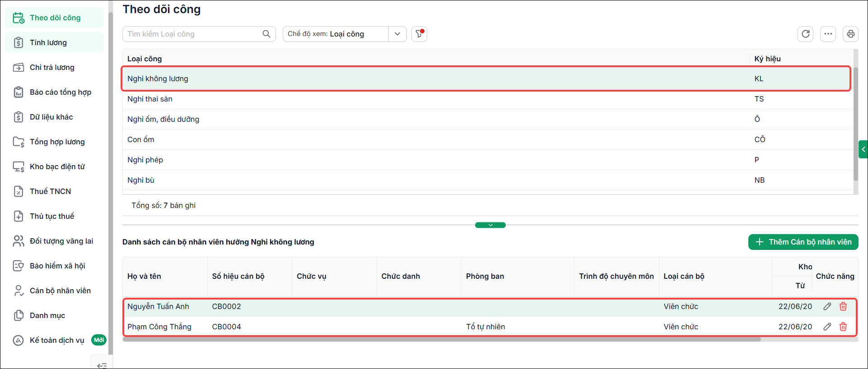This screenshot has width=868, height=369.
Task: Click the employee table horizontal scrollbar
Action: point(442,339)
